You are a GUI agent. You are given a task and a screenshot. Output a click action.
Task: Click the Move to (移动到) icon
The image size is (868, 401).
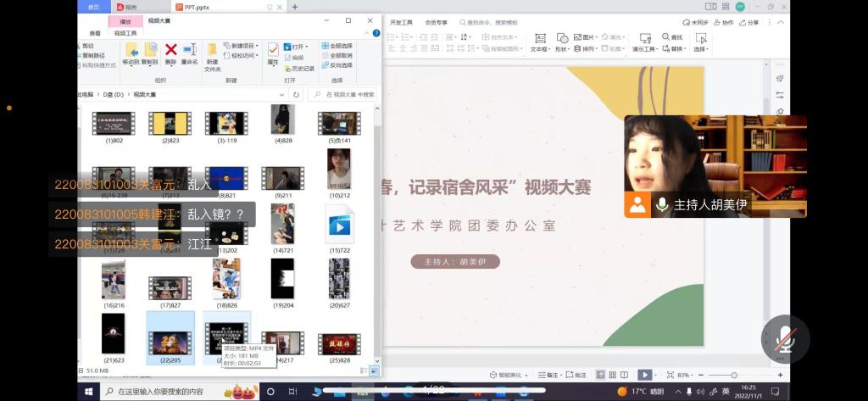point(131,50)
